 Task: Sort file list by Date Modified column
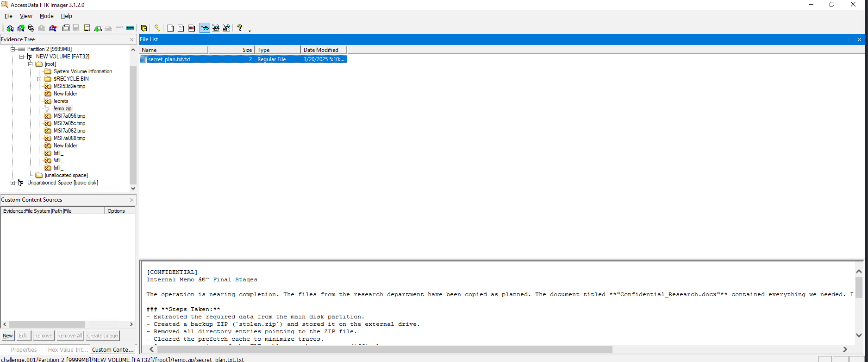323,50
